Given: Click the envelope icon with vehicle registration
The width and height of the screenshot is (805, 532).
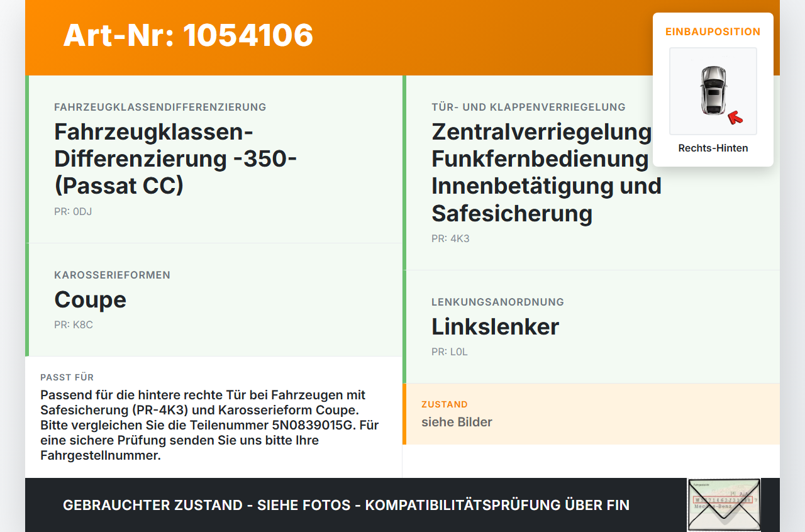Looking at the screenshot, I should 724,505.
